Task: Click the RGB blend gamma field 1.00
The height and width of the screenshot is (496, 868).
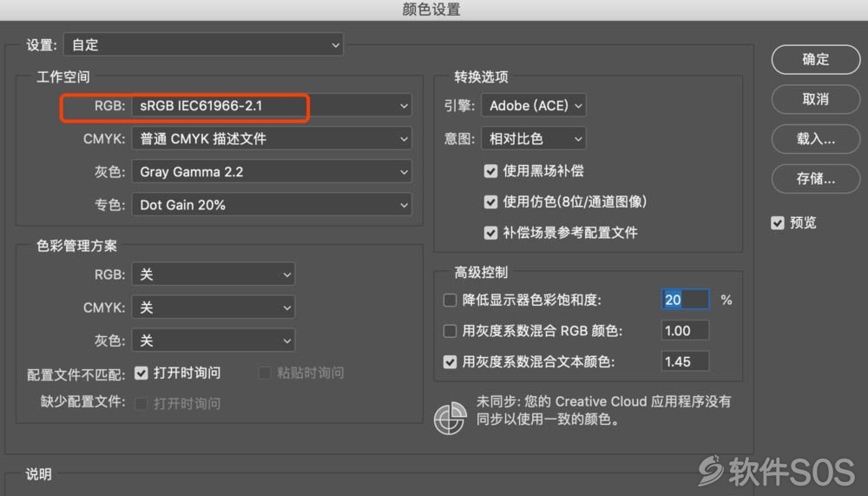Action: (x=686, y=331)
